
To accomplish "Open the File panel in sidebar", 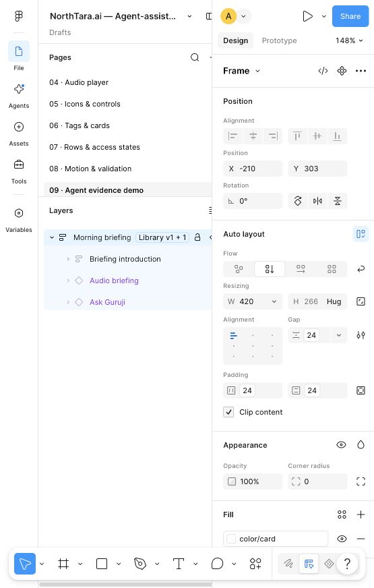I will coord(19,56).
